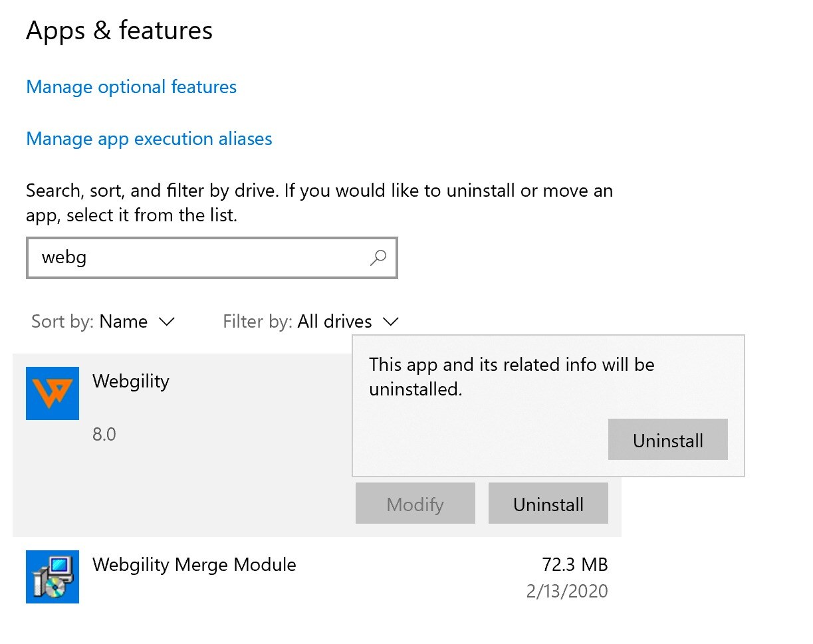Screen dimensions: 813x644
Task: Click the Uninstall button beside Modify
Action: (548, 504)
